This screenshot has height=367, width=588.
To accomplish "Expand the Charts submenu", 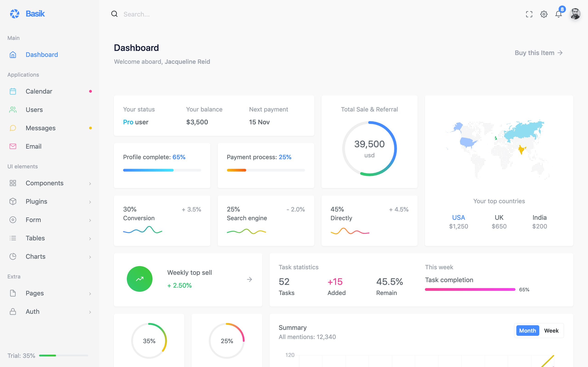I will (x=90, y=257).
